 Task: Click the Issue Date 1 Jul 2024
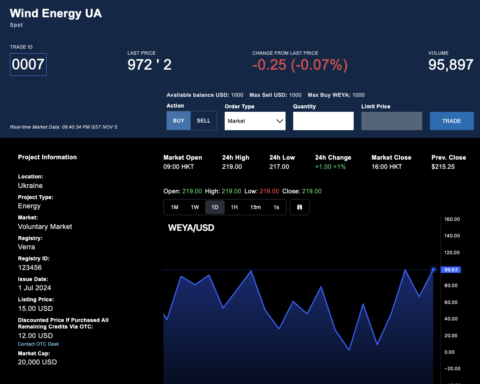click(35, 288)
